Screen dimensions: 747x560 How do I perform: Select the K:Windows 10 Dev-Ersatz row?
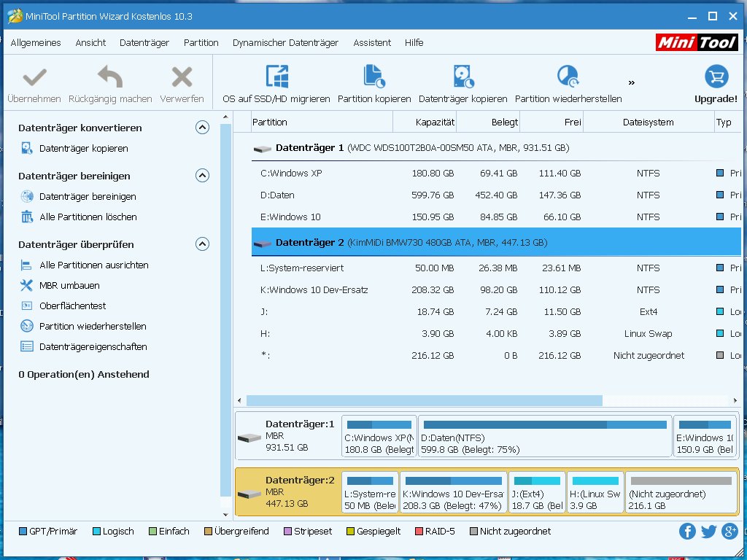pyautogui.click(x=496, y=290)
